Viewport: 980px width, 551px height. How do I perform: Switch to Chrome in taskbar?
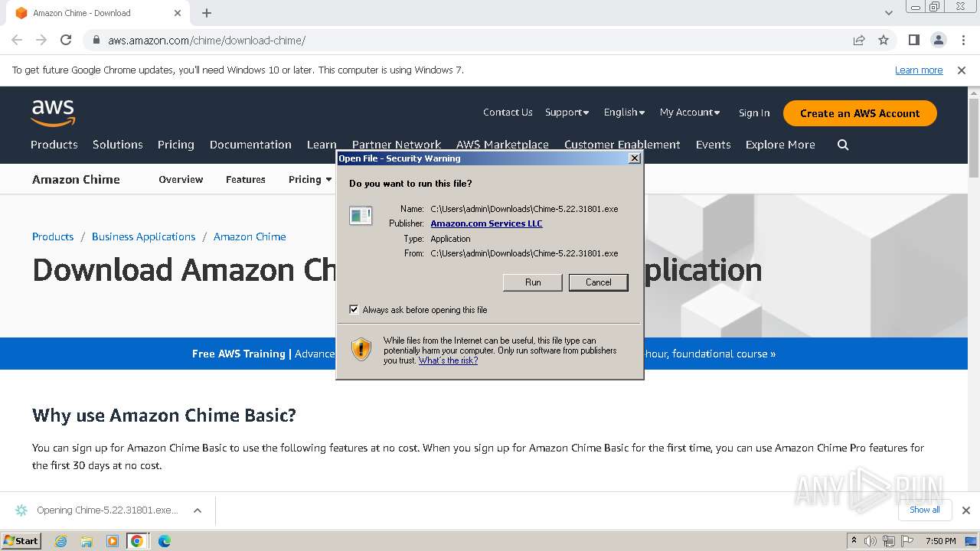(x=137, y=541)
